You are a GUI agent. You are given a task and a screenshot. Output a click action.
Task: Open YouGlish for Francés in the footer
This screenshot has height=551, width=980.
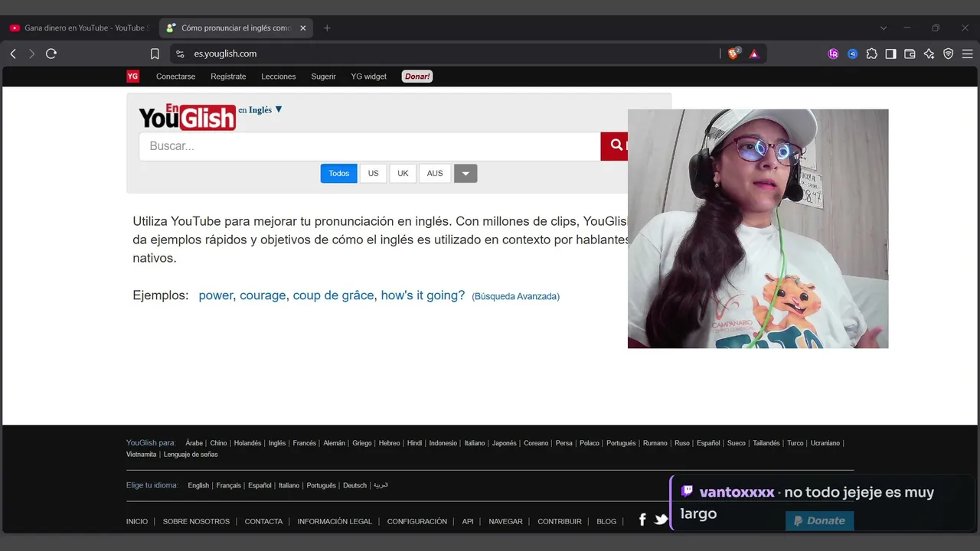pos(304,443)
